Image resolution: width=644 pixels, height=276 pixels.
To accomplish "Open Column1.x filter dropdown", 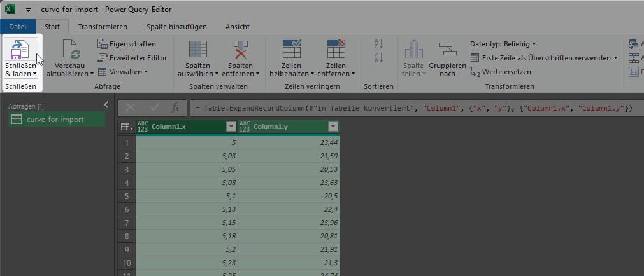I will click(x=231, y=127).
